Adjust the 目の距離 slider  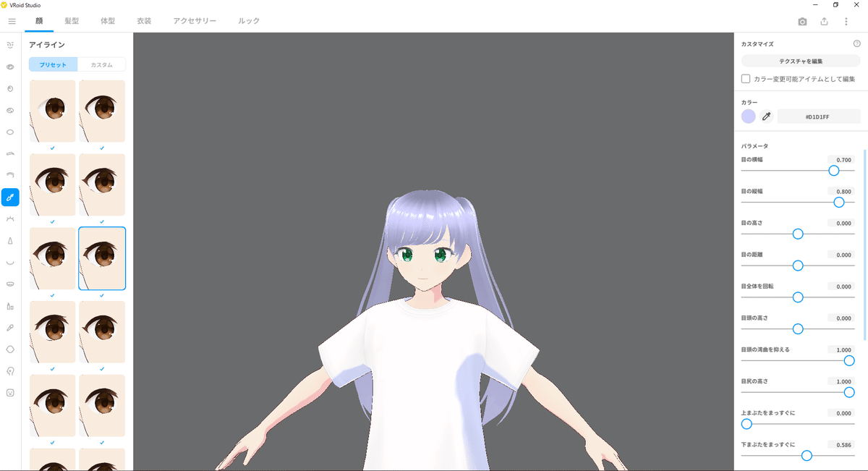[798, 266]
